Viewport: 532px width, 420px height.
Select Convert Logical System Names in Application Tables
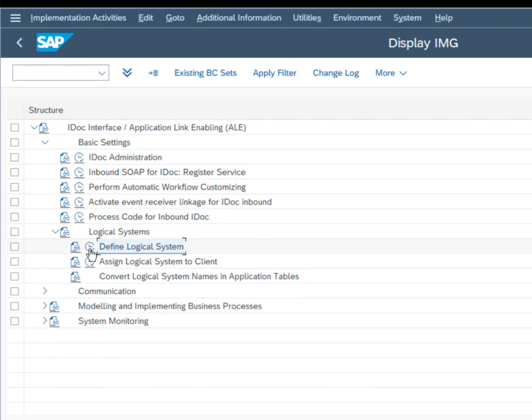point(199,276)
